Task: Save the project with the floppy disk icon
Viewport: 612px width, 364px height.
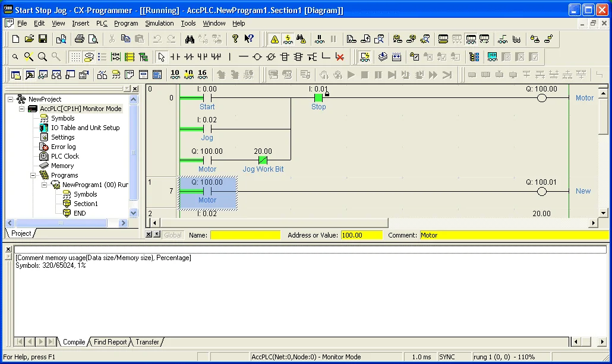Action: coord(43,39)
